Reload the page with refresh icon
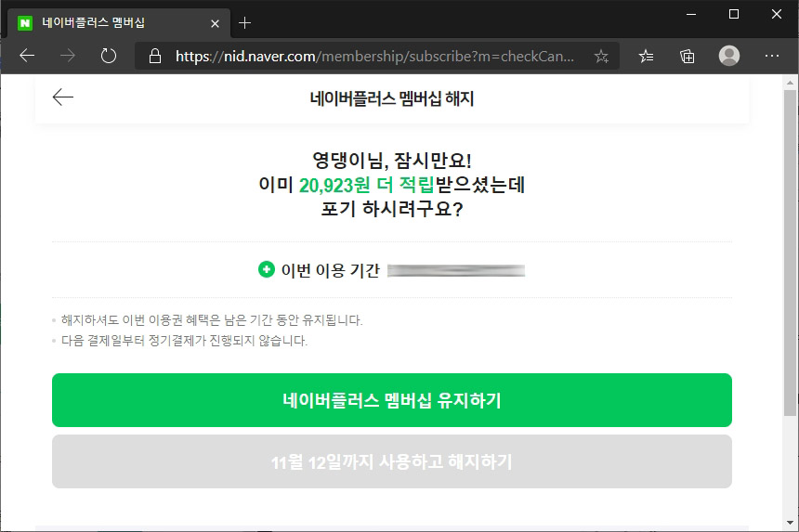The image size is (799, 532). point(108,56)
